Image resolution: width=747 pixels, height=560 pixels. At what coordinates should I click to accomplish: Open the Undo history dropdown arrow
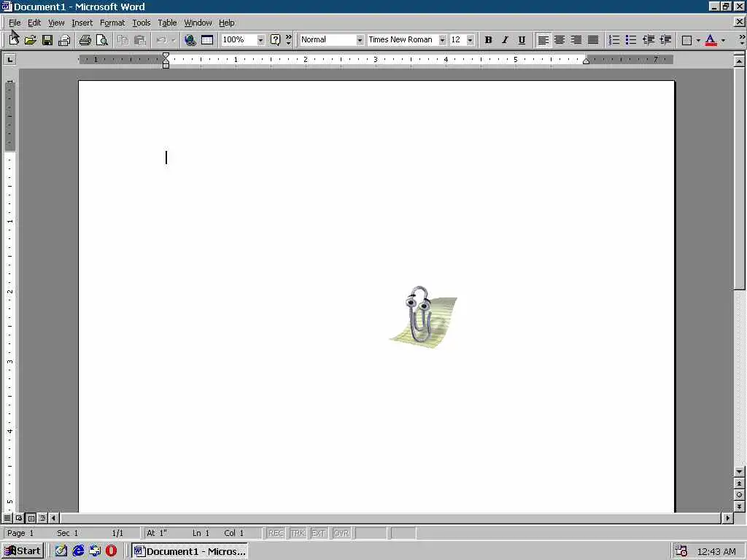[x=174, y=40]
